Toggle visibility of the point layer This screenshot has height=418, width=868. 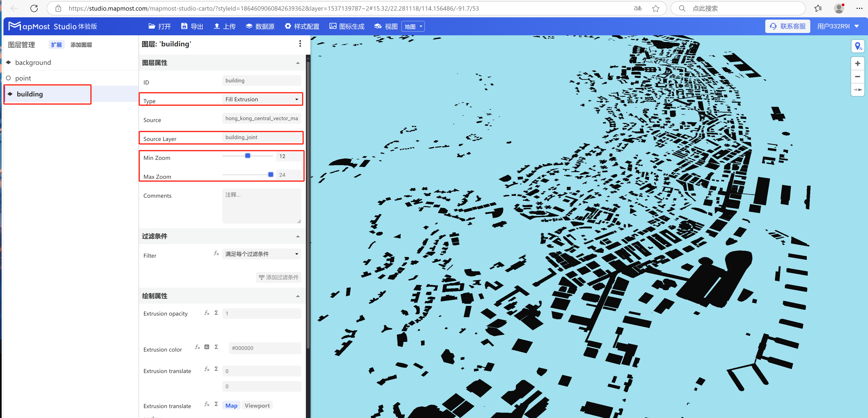pyautogui.click(x=8, y=78)
